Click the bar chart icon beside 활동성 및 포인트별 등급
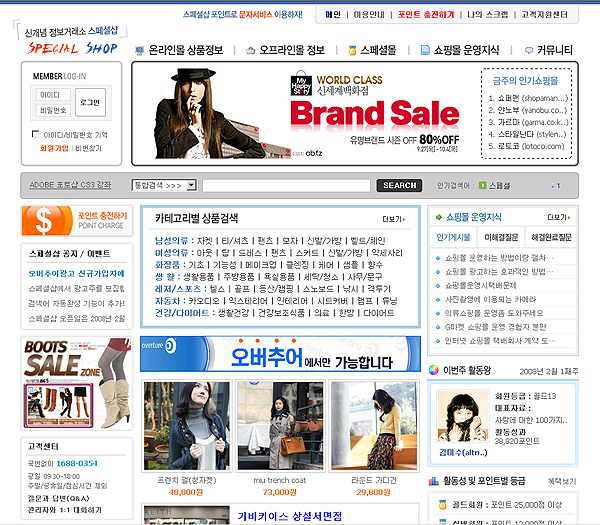 [x=434, y=481]
